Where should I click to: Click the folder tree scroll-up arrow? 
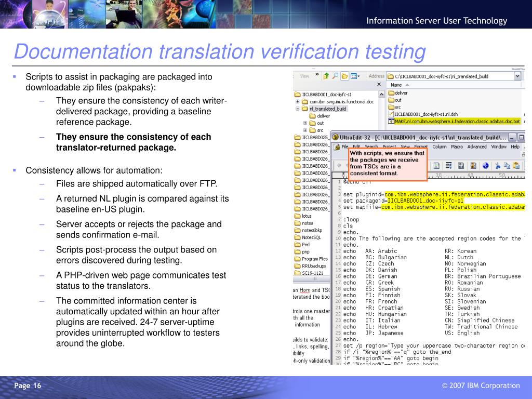click(382, 95)
